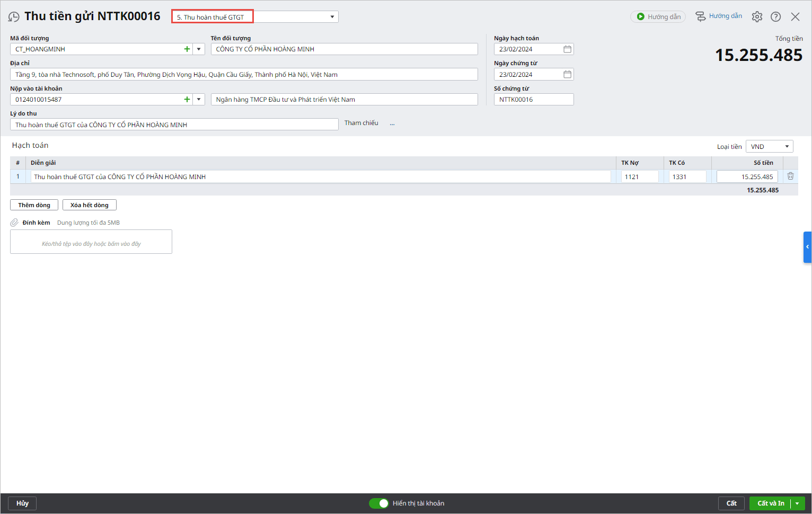Open calendar for Ngày chứng từ
812x514 pixels.
[x=567, y=75]
